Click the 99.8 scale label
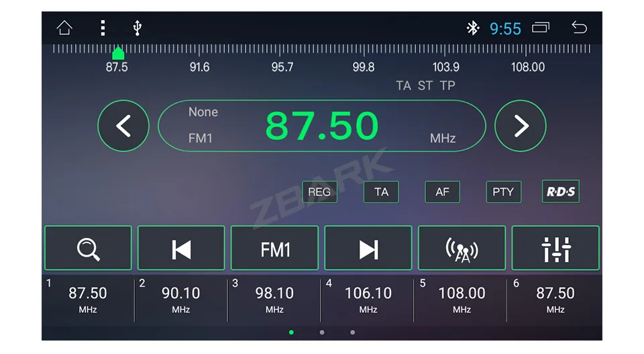Screen dimensions: 644x354 [364, 67]
